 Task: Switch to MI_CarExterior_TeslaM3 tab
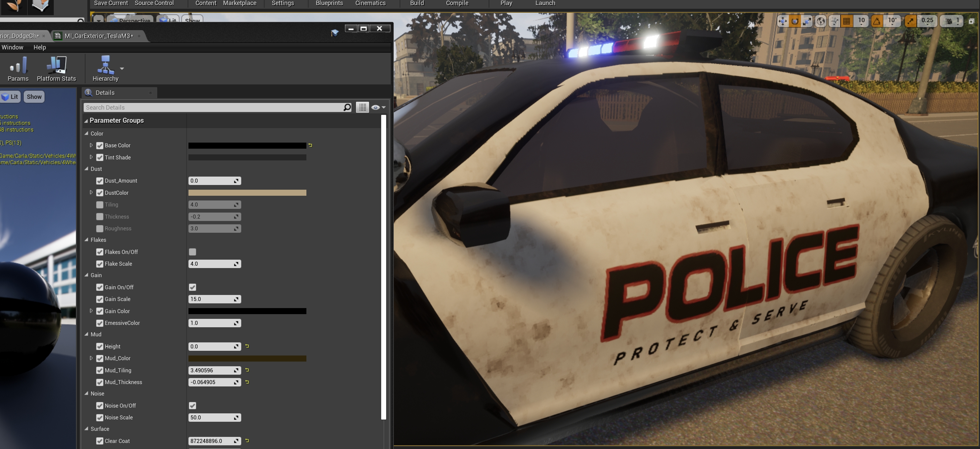(x=98, y=36)
